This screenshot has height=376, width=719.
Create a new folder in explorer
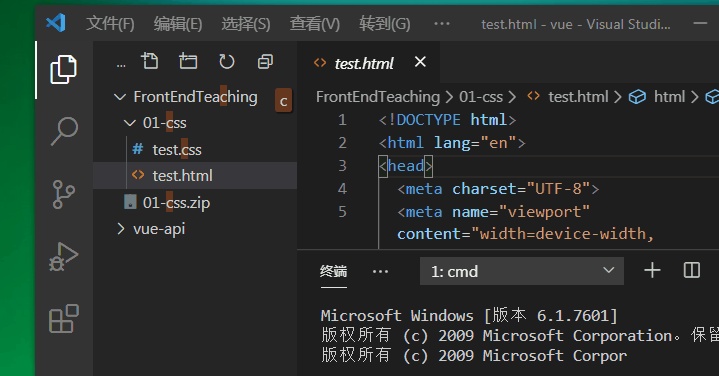188,61
